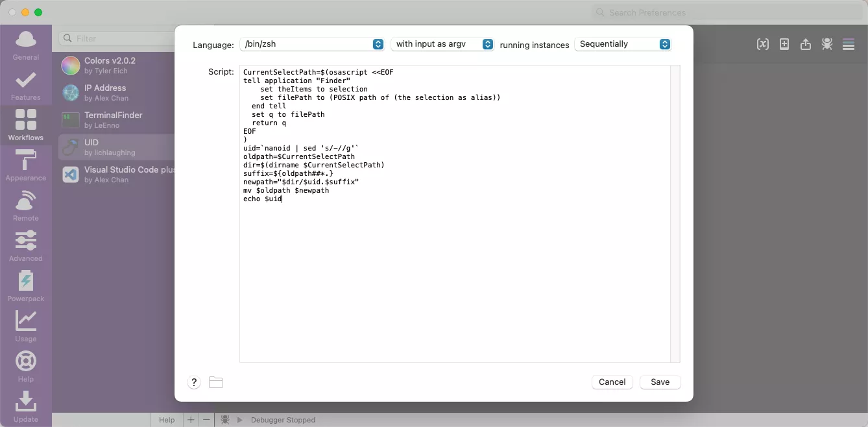
Task: Open the hamburger menu icon at top right
Action: [848, 44]
